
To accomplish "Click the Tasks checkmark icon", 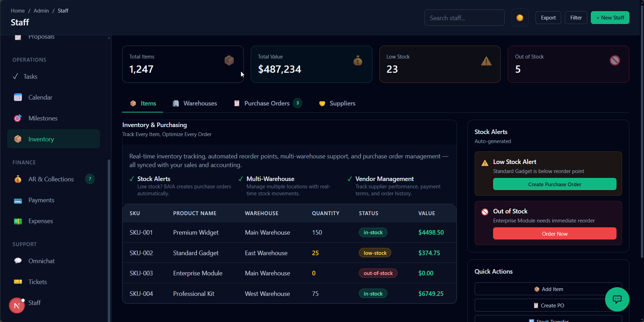I will tap(16, 76).
